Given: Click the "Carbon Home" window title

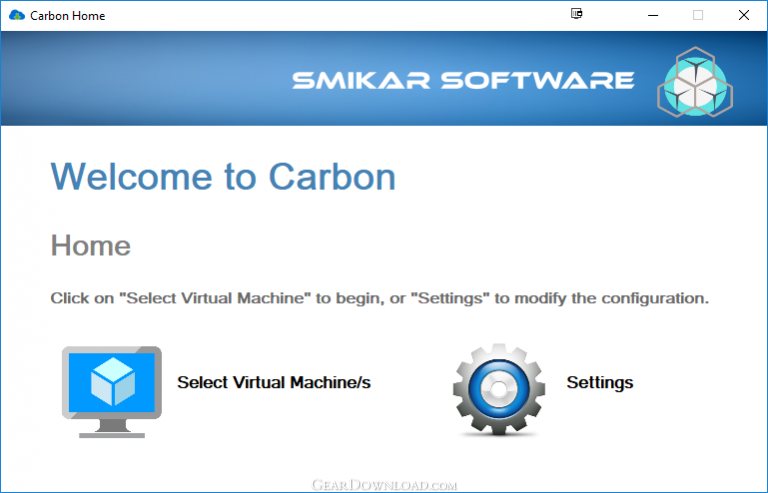Looking at the screenshot, I should tap(68, 16).
